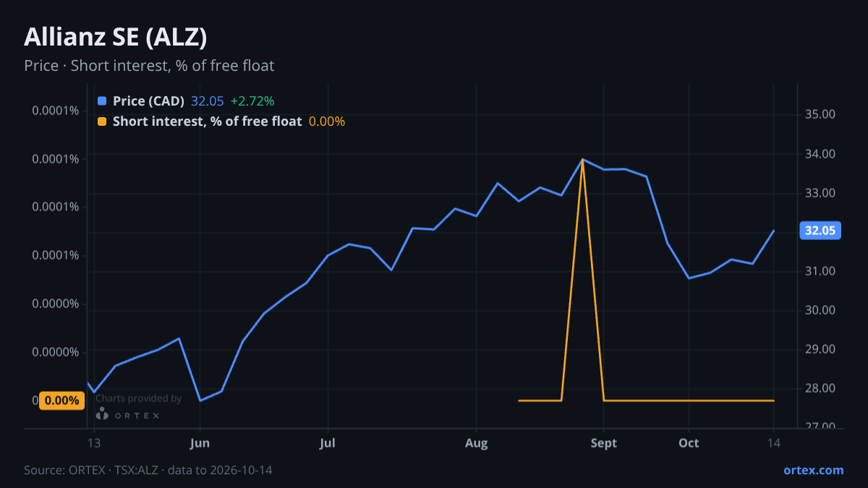
Task: Click the 28.00 price axis label
Action: (820, 388)
